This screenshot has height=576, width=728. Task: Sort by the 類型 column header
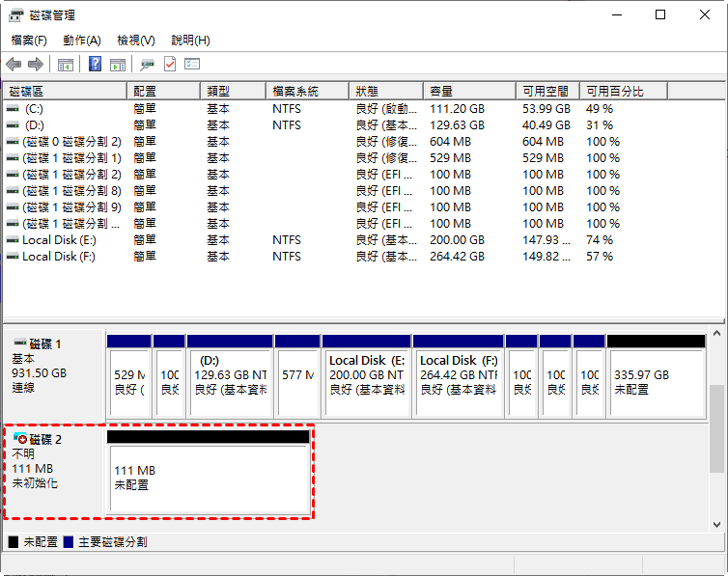[x=234, y=92]
